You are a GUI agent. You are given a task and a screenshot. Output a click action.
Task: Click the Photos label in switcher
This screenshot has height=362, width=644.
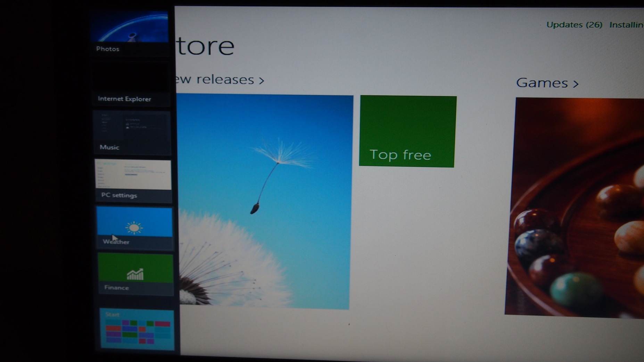(x=108, y=49)
